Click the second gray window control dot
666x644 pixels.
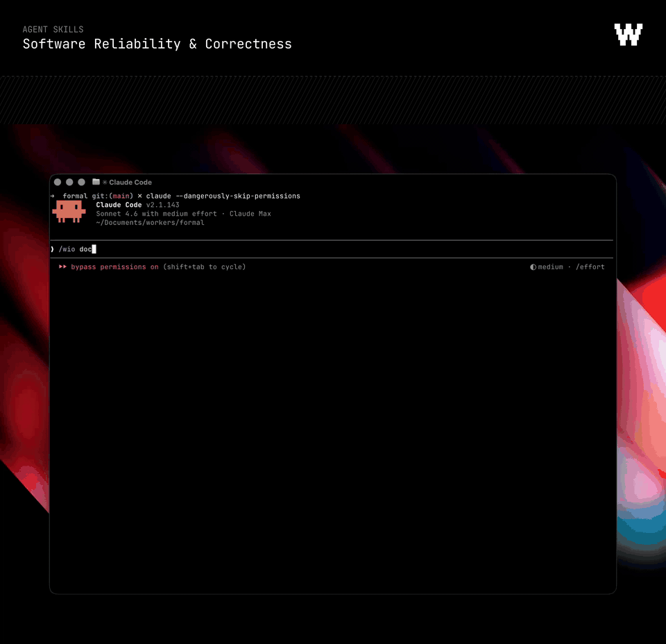tap(69, 183)
